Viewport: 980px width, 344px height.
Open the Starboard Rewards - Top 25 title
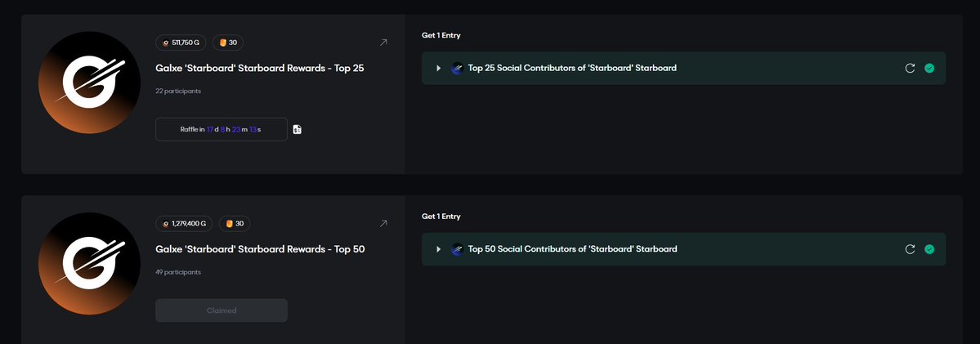pyautogui.click(x=260, y=68)
